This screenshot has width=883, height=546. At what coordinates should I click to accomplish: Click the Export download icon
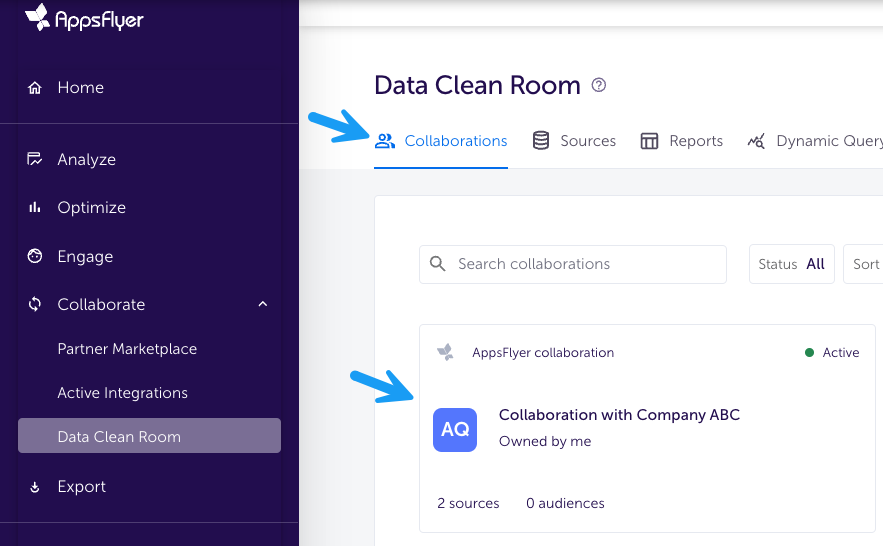(35, 487)
